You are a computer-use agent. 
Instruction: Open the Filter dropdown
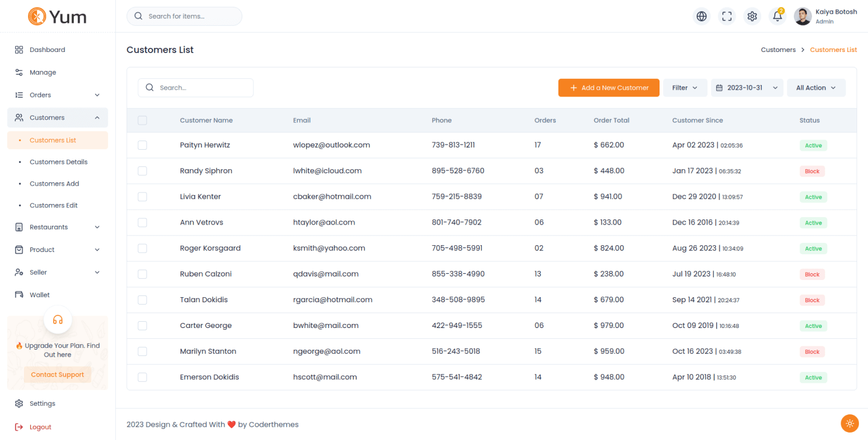685,88
